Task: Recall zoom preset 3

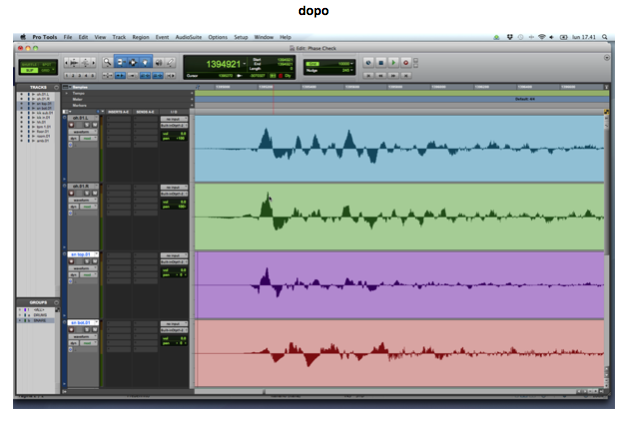Action: tap(80, 75)
